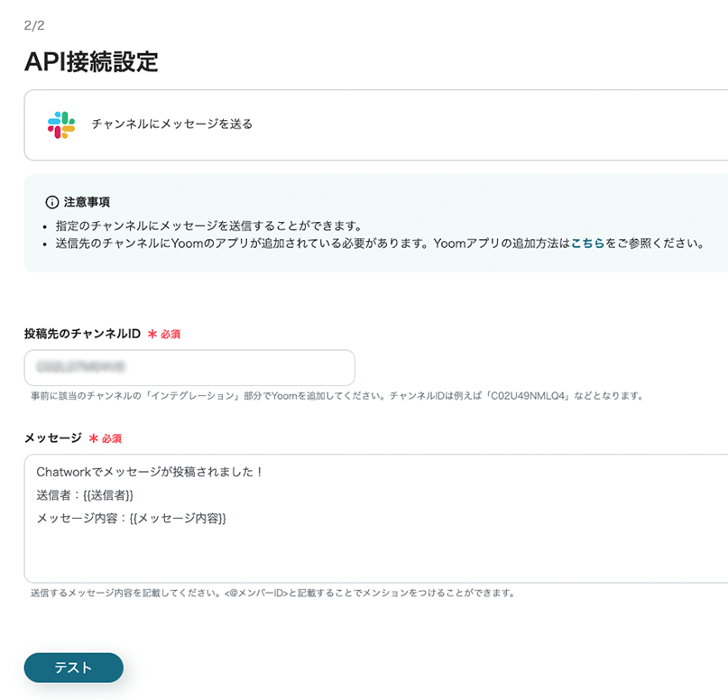The height and width of the screenshot is (700, 728).
Task: Click the line メッセージ内容：{{メッセージ内容}}
Action: tap(132, 519)
